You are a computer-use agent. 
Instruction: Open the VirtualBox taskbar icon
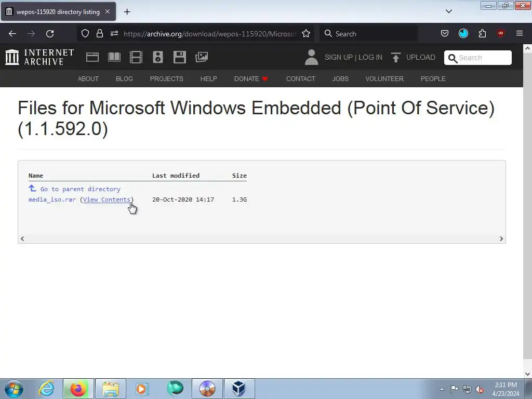point(239,389)
